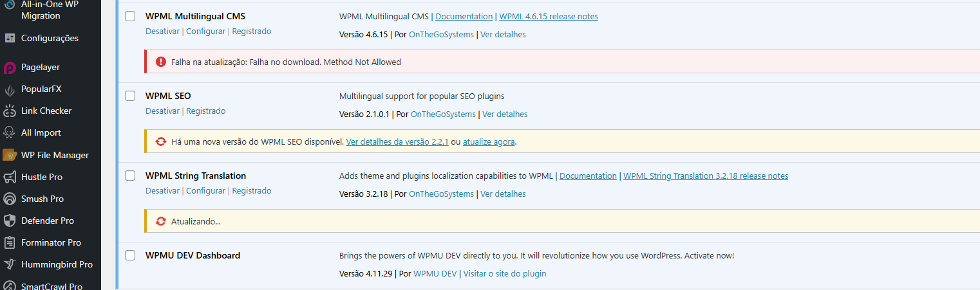Click Registrado under WPML SEO

[206, 111]
